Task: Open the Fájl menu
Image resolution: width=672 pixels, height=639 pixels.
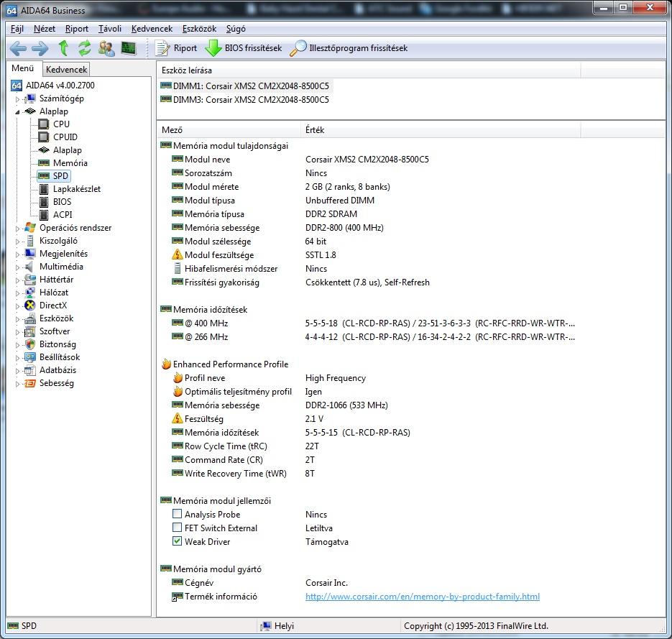Action: (17, 29)
